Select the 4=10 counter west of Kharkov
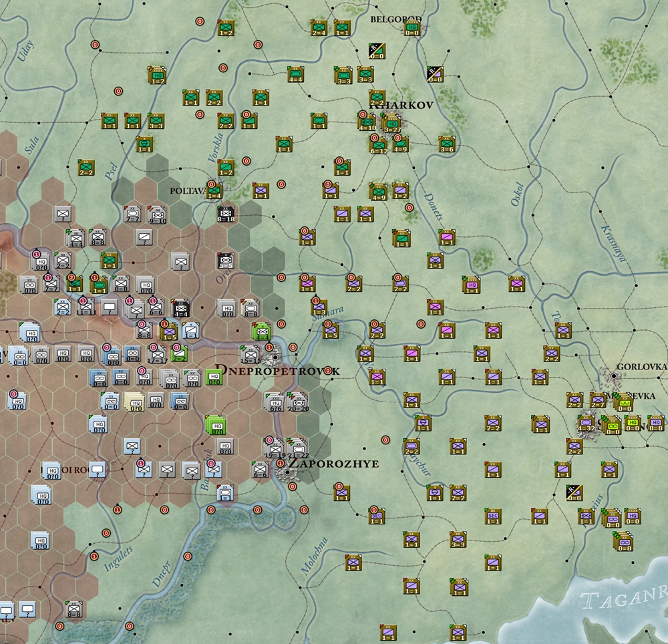The height and width of the screenshot is (644, 668). click(367, 122)
